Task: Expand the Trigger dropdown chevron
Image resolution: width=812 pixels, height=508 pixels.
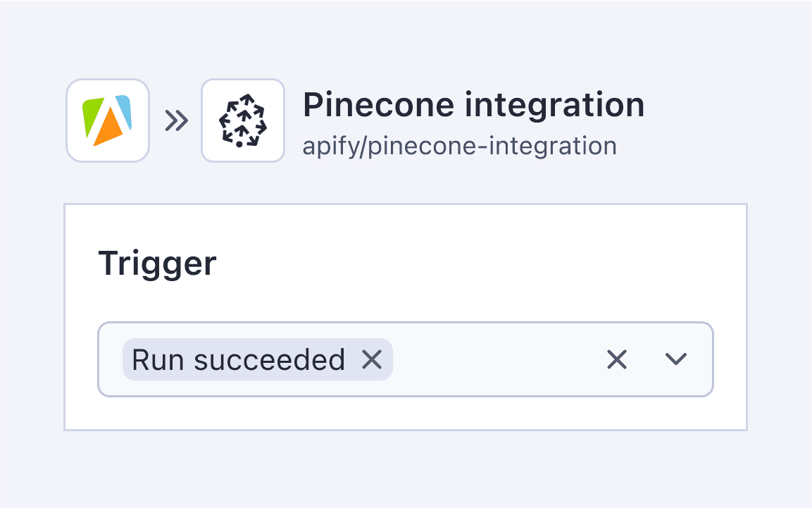Action: point(676,359)
